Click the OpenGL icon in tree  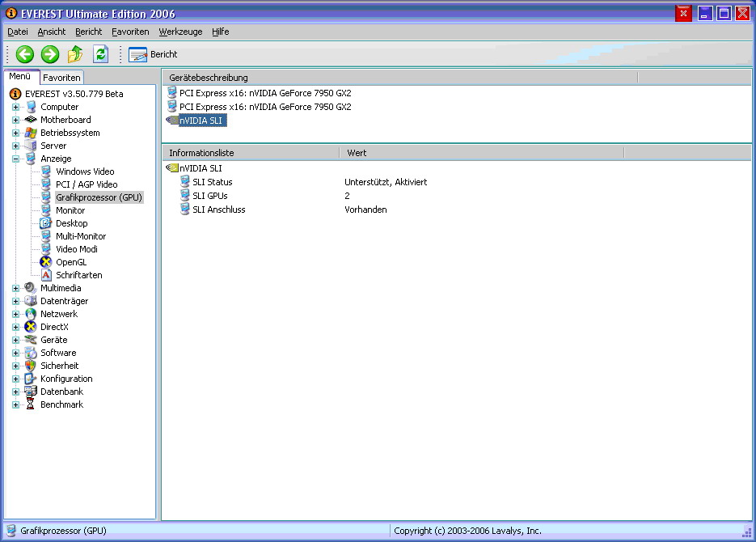pos(46,262)
